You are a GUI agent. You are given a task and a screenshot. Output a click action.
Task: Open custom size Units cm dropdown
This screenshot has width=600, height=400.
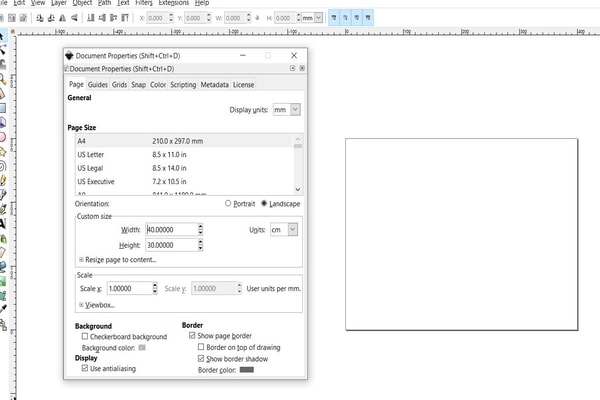[x=284, y=230]
